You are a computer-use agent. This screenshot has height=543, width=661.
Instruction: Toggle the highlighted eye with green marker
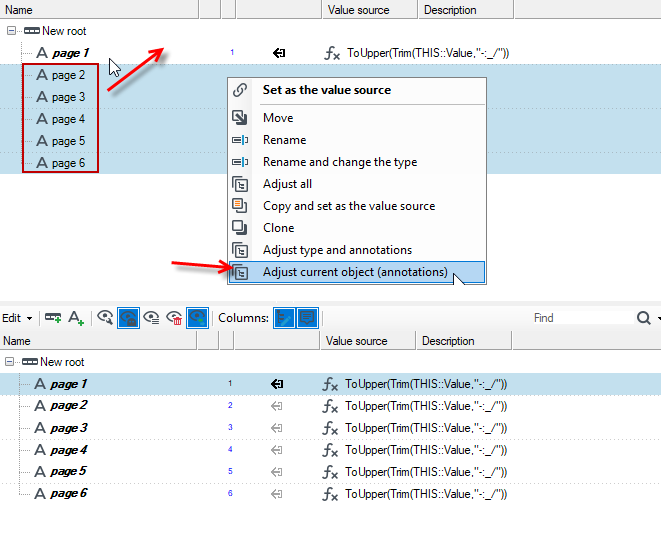tap(197, 318)
